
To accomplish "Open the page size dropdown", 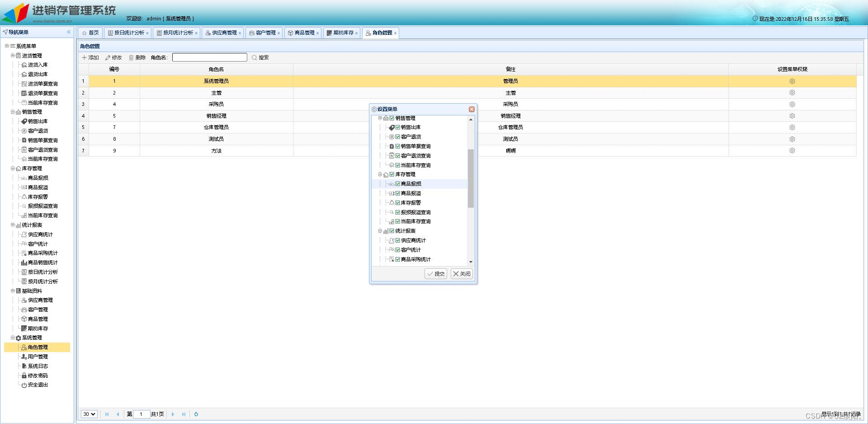I will point(89,414).
